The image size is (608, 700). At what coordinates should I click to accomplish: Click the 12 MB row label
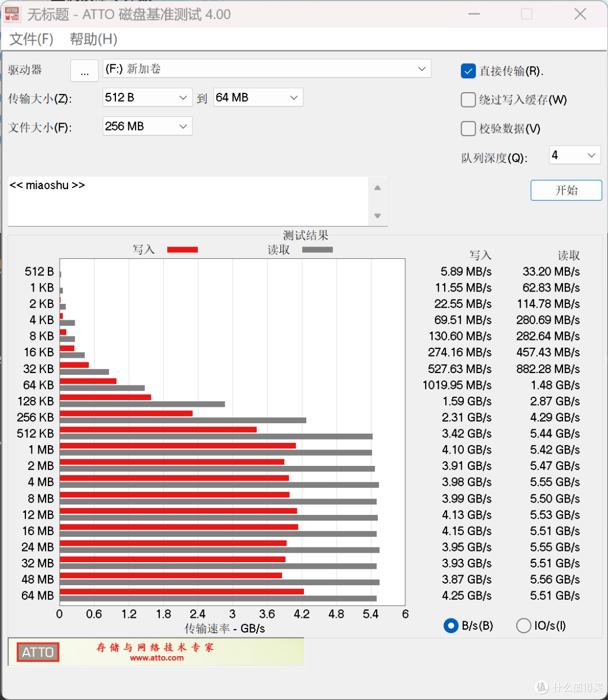38,515
